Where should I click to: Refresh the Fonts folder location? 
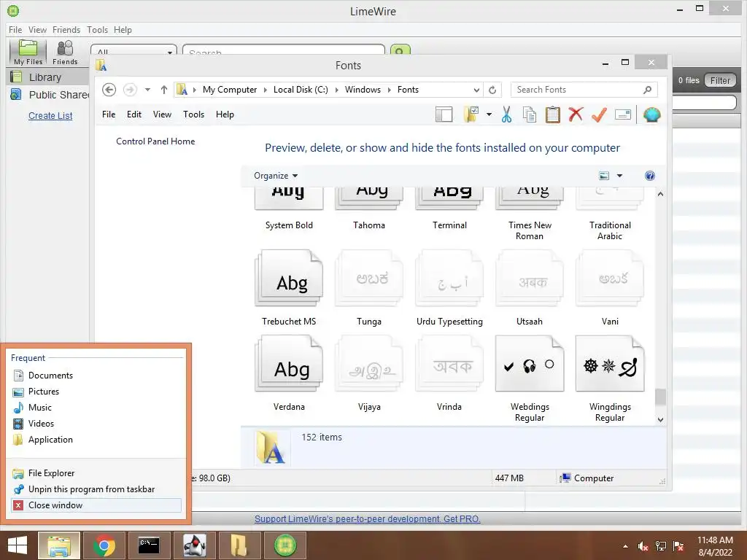pos(492,90)
